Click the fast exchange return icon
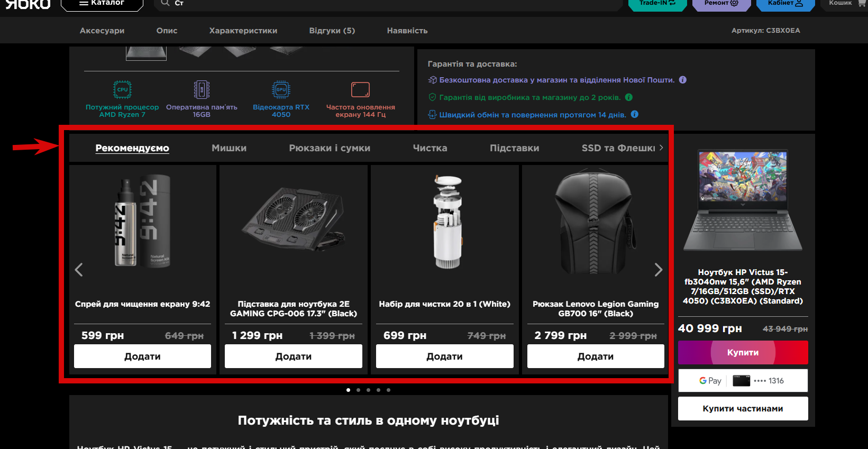This screenshot has width=868, height=449. (432, 114)
